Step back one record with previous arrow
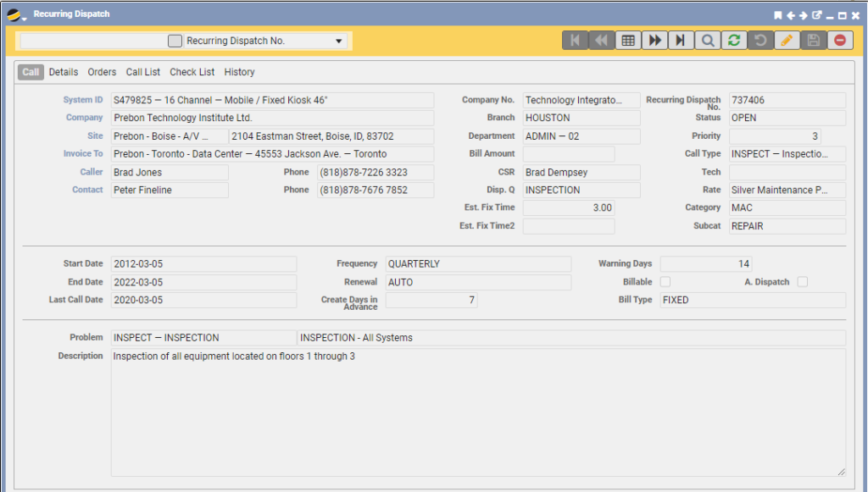This screenshot has height=492, width=868. pos(602,39)
